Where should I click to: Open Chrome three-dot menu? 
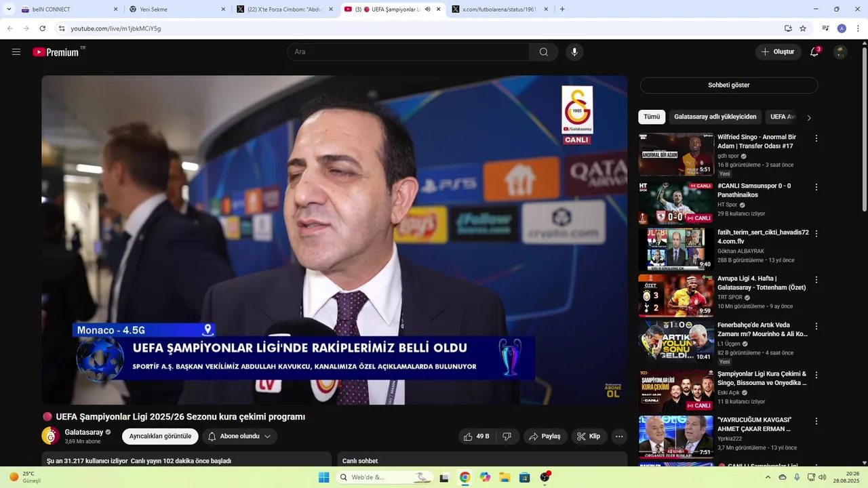[x=857, y=28]
